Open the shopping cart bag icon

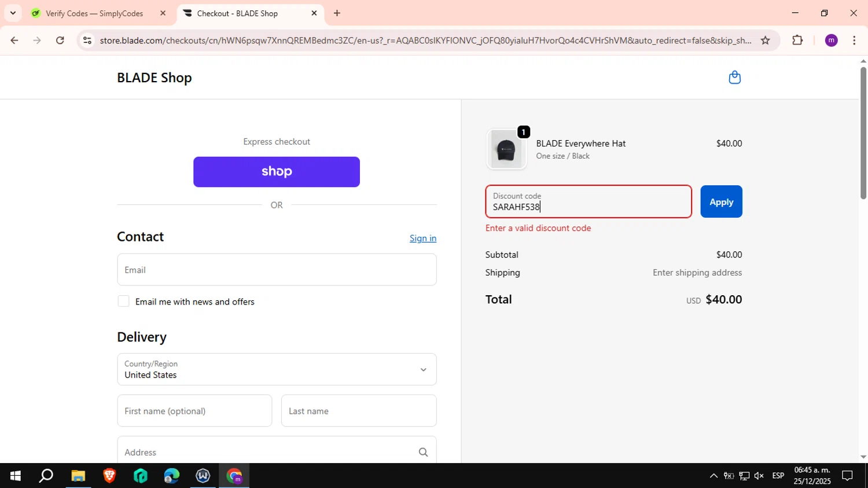coord(734,78)
